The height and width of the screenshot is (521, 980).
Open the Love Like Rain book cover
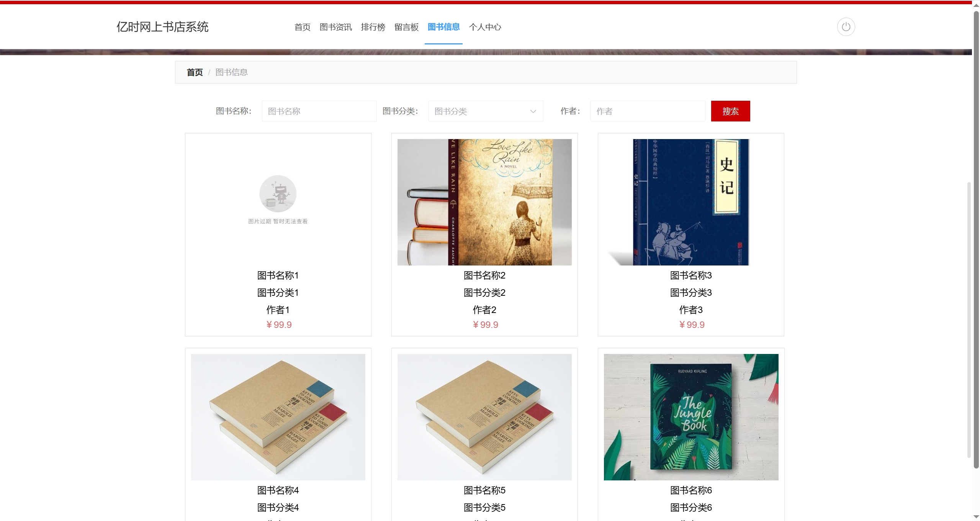tap(484, 202)
